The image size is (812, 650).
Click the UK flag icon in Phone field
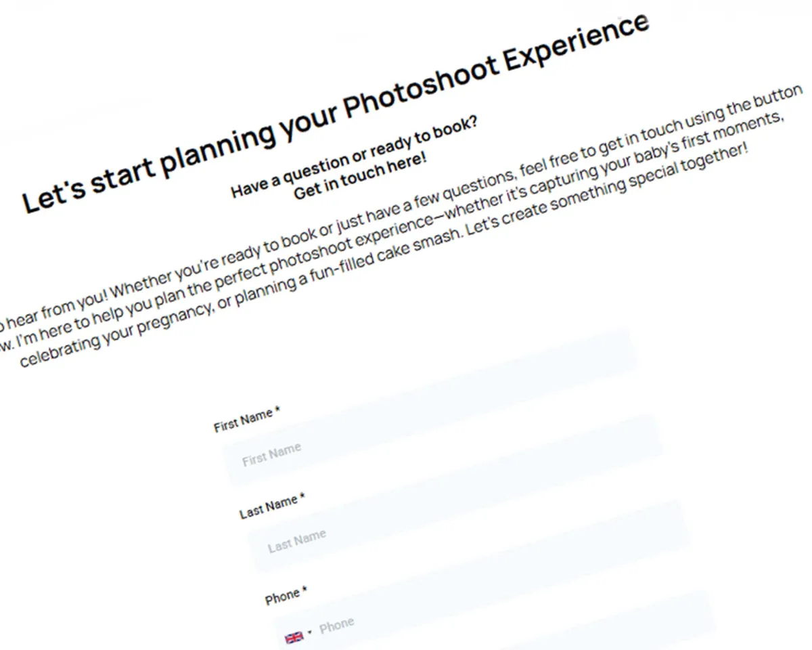(294, 637)
